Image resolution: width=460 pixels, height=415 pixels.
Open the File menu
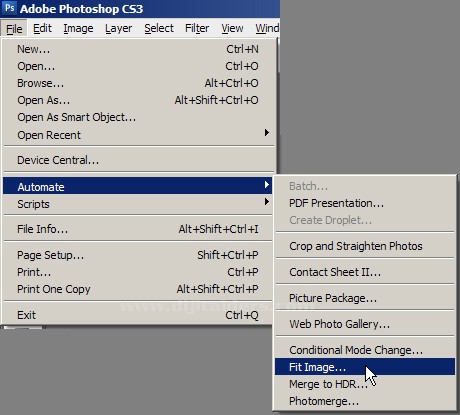coord(14,29)
